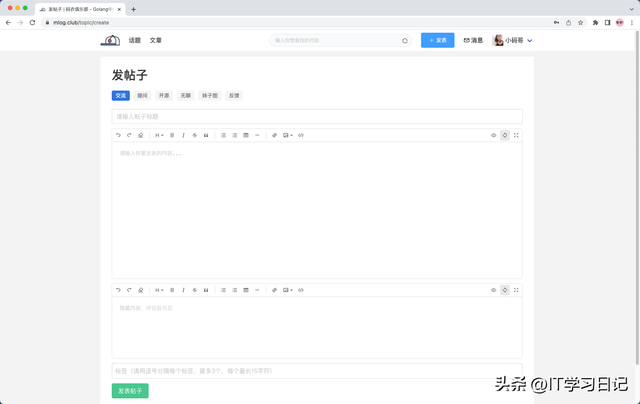The image size is (640, 404).
Task: Click the blue 发表 button
Action: click(438, 40)
